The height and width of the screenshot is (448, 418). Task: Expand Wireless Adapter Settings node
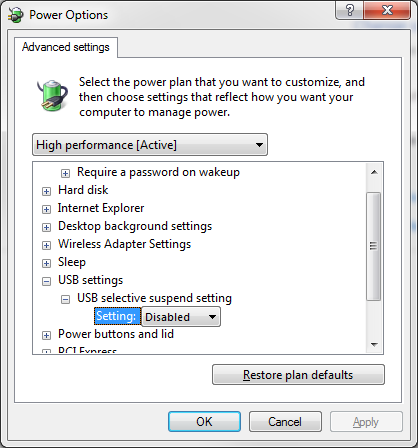46,245
